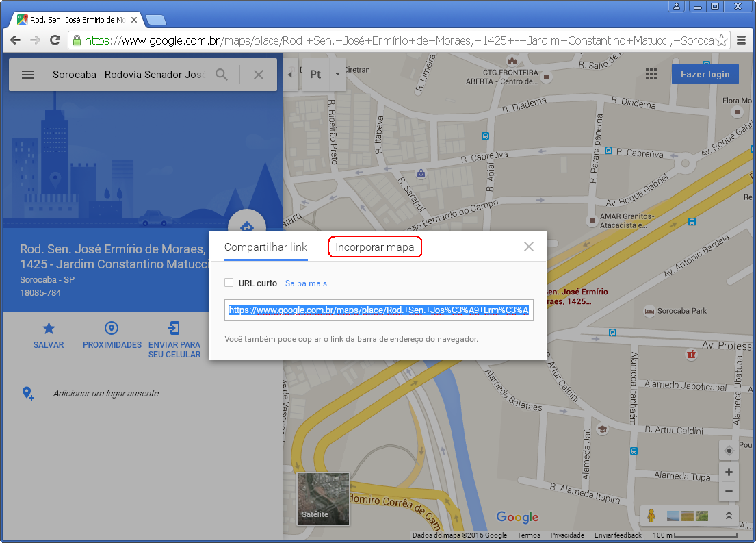Enable the URL curto checkbox
The image size is (756, 543).
[229, 283]
